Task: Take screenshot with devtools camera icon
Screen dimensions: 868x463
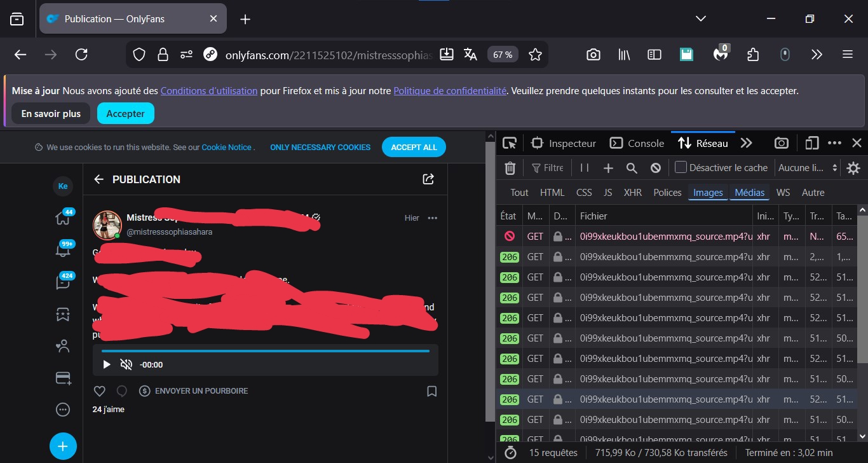Action: coord(782,143)
